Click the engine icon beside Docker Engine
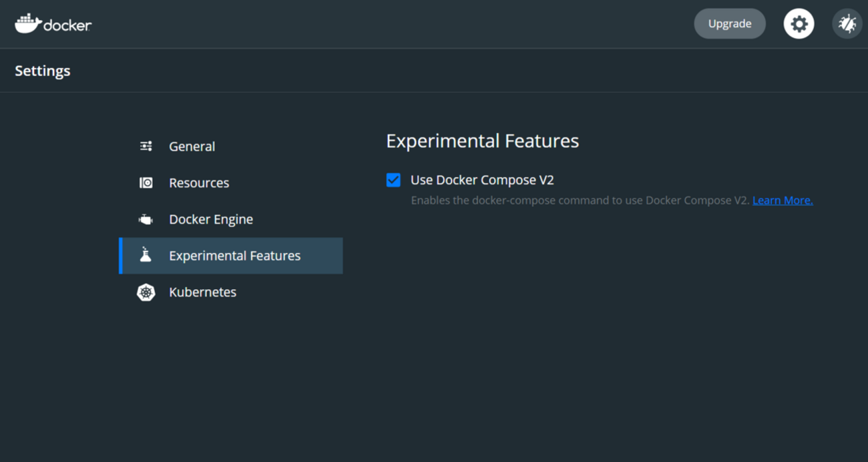Image resolution: width=868 pixels, height=462 pixels. [146, 220]
